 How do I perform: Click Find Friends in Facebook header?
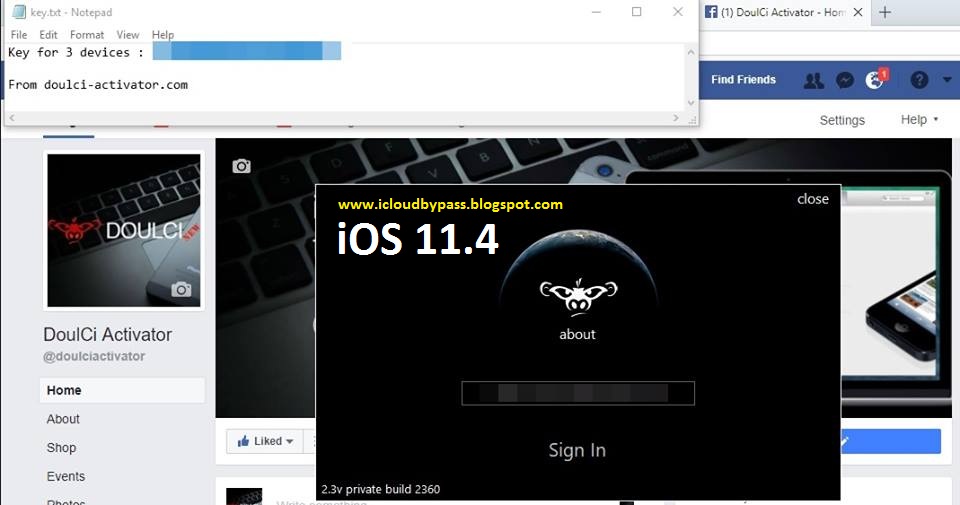(743, 80)
